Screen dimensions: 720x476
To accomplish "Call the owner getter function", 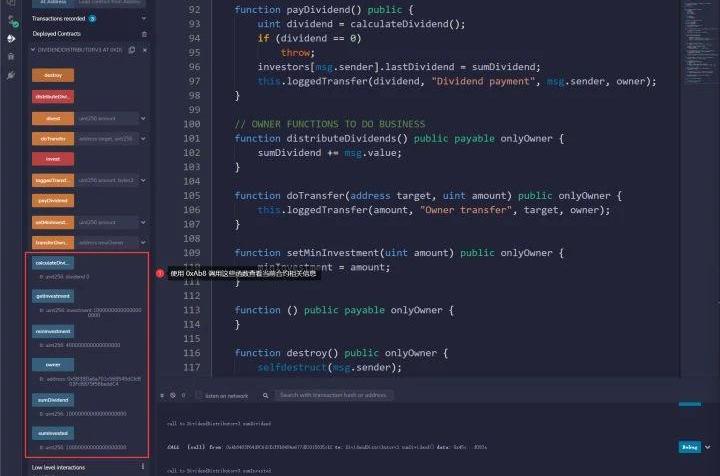I will 52,365.
